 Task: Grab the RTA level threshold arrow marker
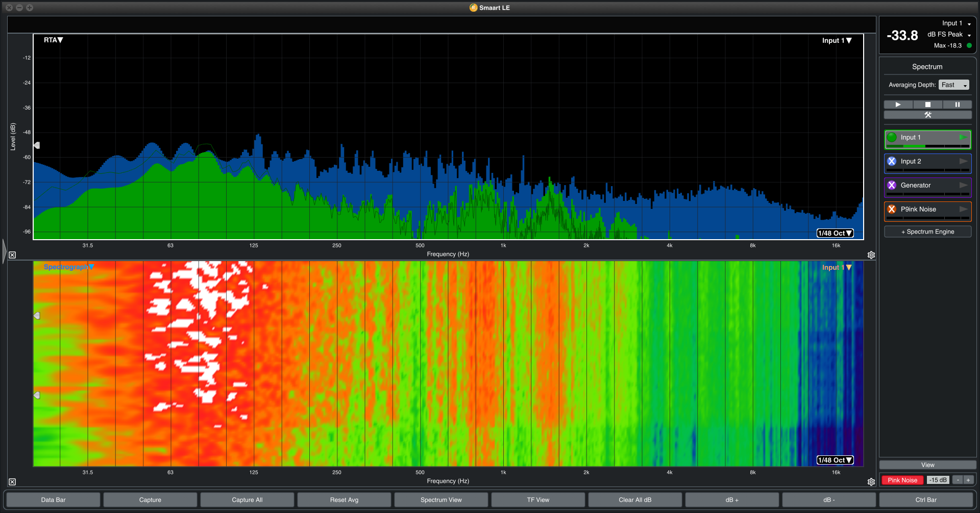coord(37,145)
